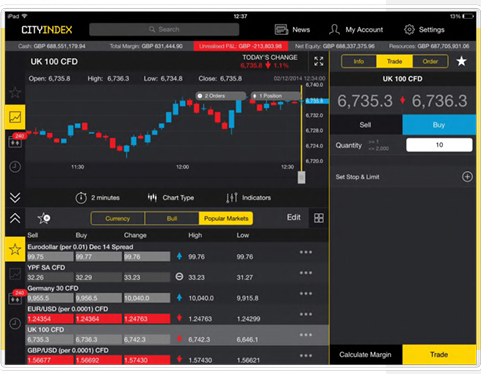Image resolution: width=481 pixels, height=374 pixels.
Task: Click Eurodollar buy price 99.77
Action: (x=99, y=257)
